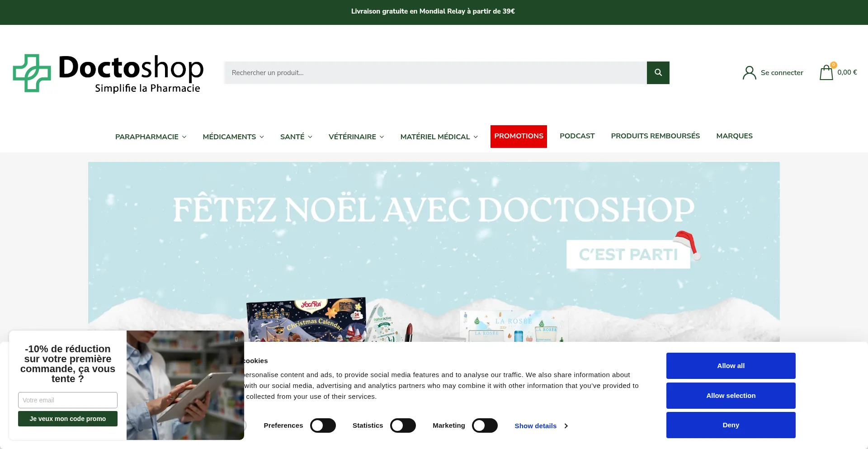Close the promo popup
The height and width of the screenshot is (449, 868).
236,338
